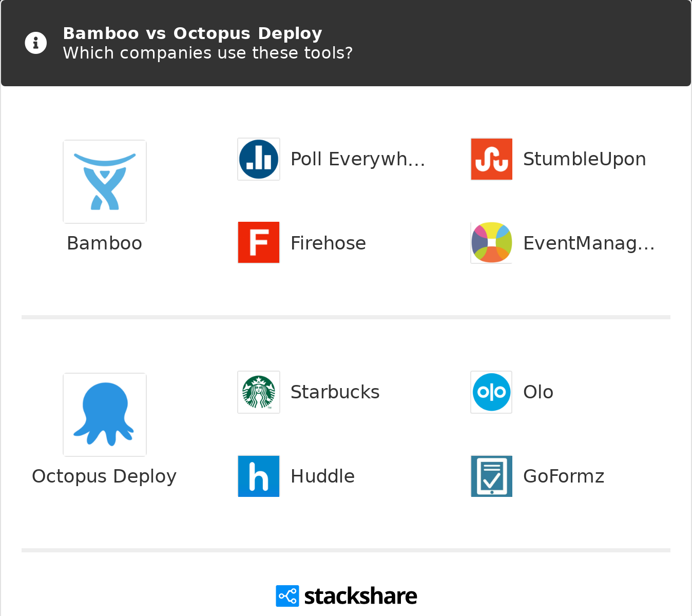The width and height of the screenshot is (692, 616).
Task: Select the GoFormz clipboard icon
Action: [491, 476]
